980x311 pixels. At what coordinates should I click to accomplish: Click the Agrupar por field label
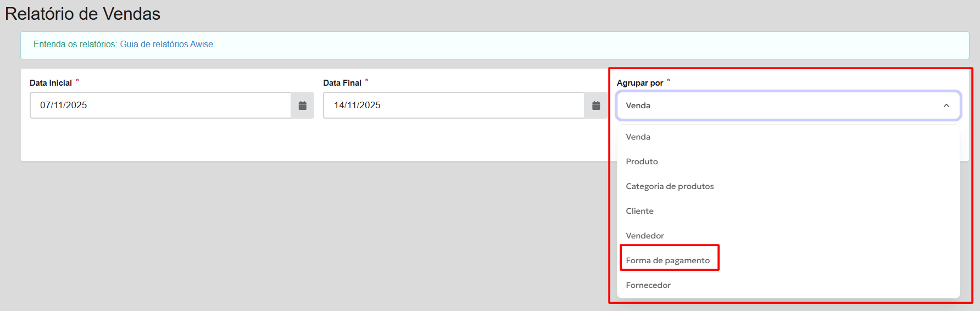[x=639, y=83]
